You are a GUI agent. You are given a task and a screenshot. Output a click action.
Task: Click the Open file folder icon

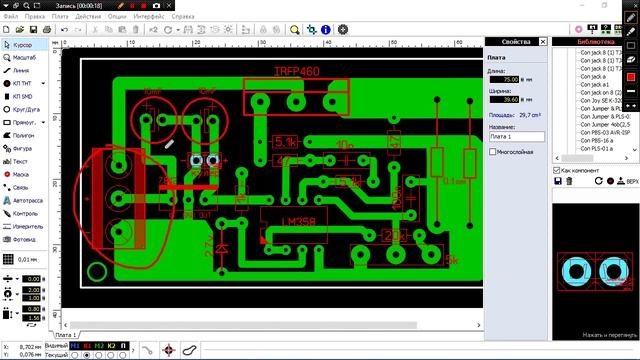[20, 30]
